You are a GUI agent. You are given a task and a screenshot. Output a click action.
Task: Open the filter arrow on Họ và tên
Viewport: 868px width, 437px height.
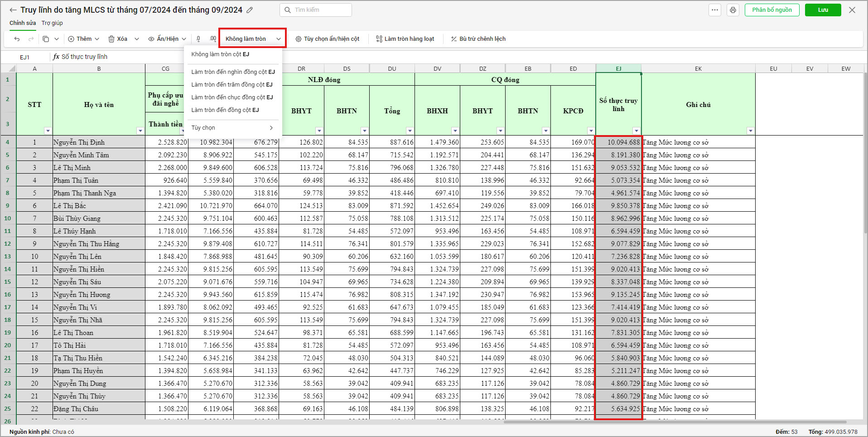[140, 131]
